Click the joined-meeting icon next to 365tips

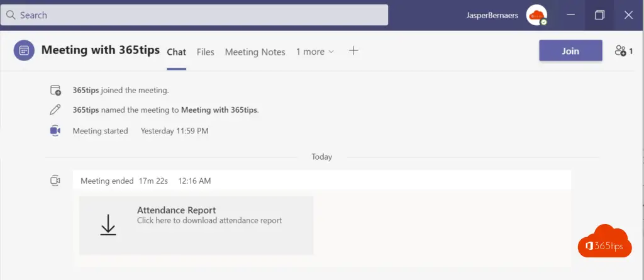[x=55, y=90]
